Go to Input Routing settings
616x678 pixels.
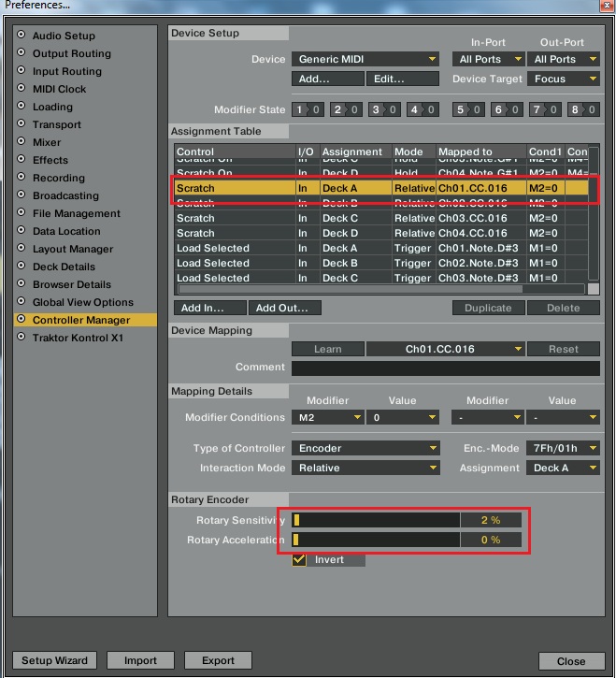[67, 71]
